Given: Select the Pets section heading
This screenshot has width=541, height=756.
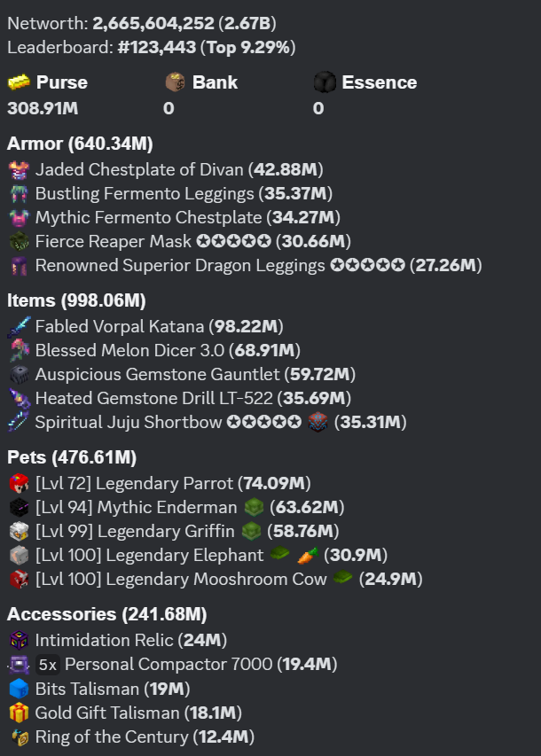Looking at the screenshot, I should 72,457.
